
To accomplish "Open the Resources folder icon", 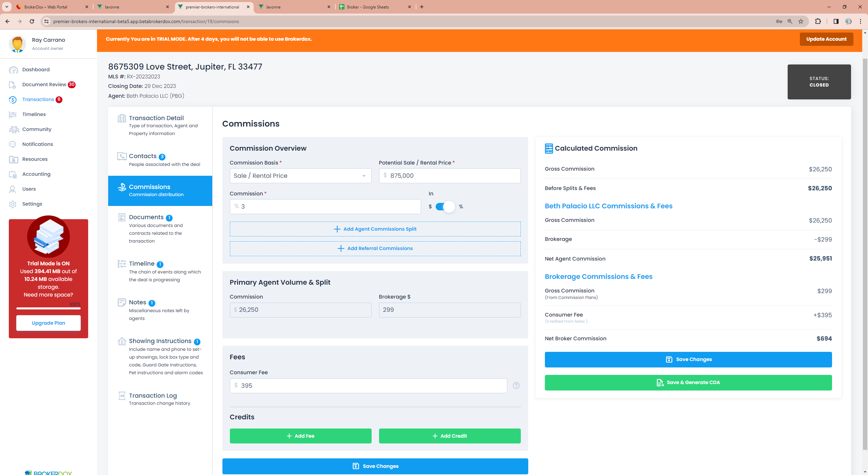I will [13, 159].
